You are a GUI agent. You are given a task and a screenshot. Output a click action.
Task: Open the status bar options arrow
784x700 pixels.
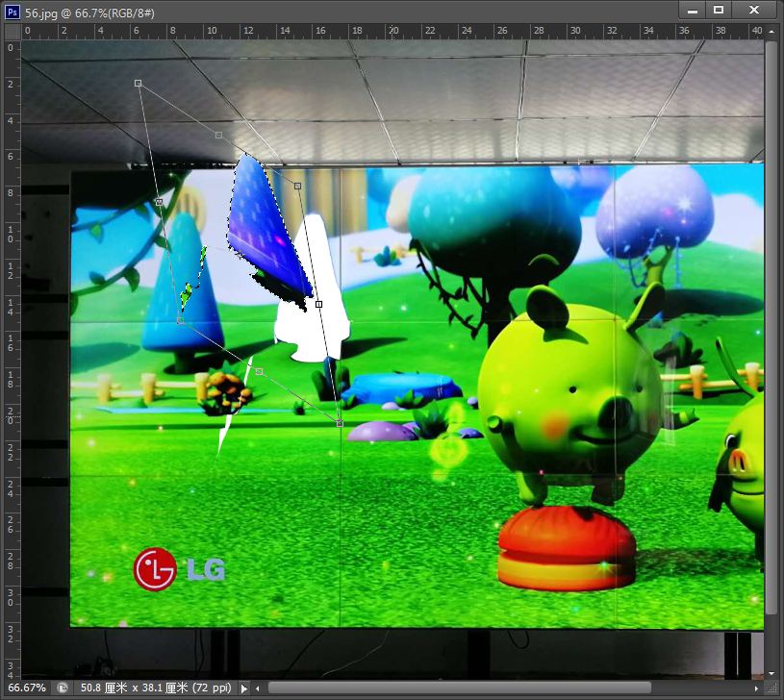point(243,688)
